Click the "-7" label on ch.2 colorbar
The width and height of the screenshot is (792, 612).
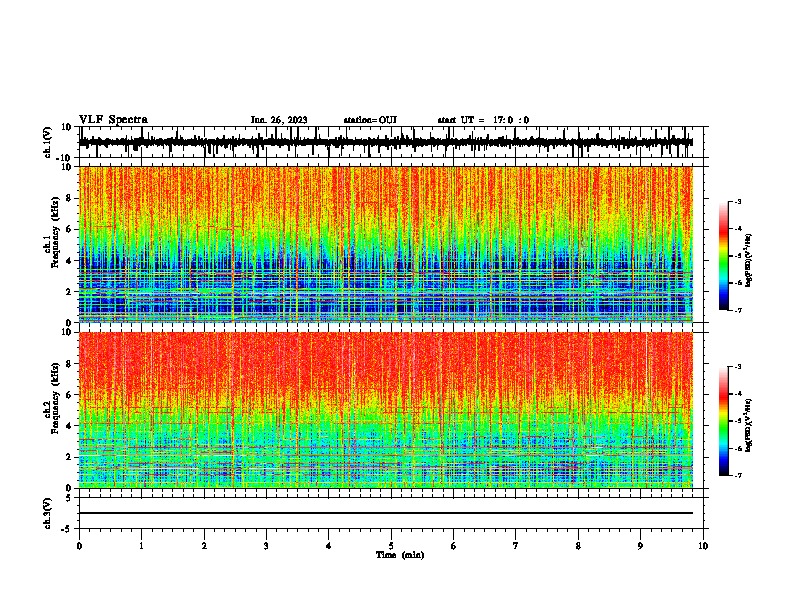[x=738, y=475]
